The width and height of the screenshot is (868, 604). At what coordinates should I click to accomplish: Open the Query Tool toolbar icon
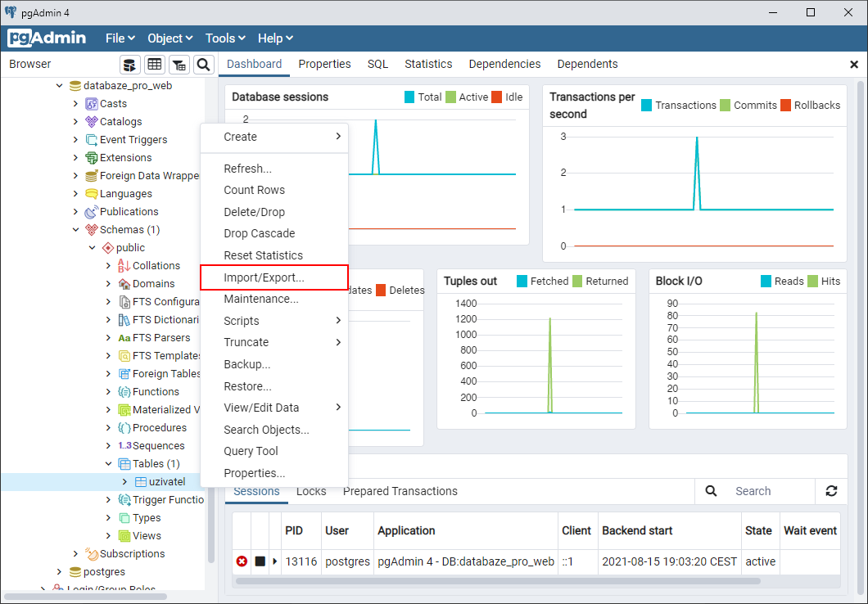pos(129,64)
